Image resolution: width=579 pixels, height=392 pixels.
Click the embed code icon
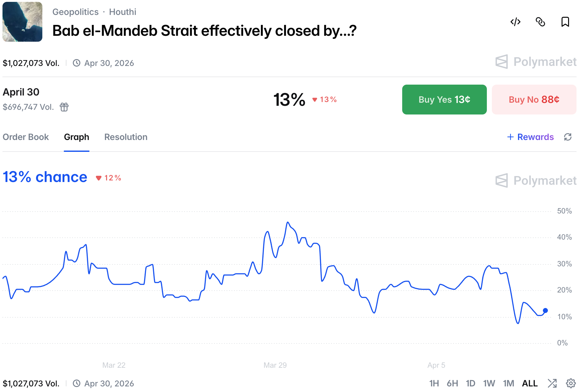click(515, 22)
